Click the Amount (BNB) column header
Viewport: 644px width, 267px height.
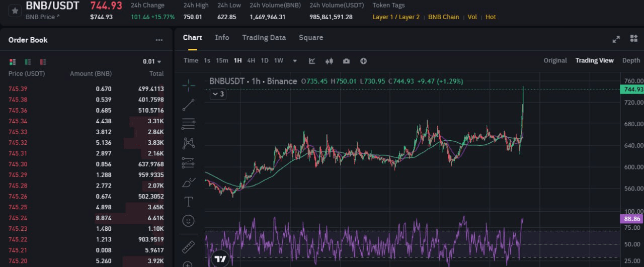pyautogui.click(x=91, y=74)
